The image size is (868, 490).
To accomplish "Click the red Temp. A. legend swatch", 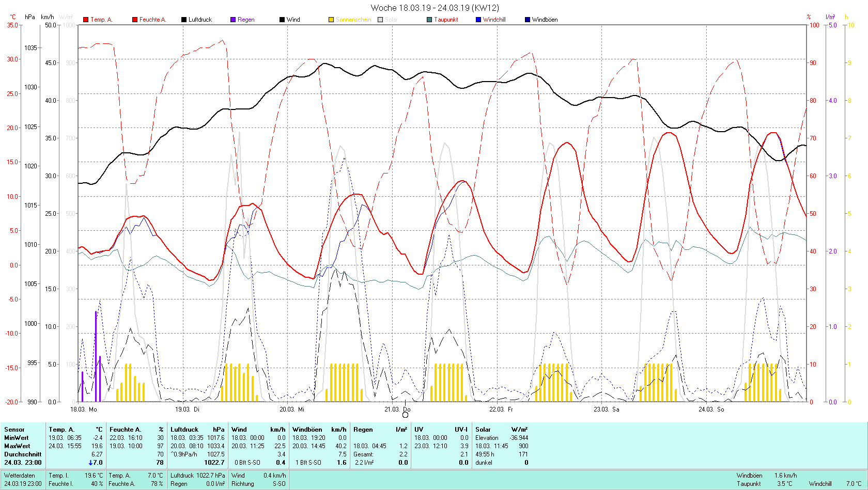I will click(x=86, y=20).
